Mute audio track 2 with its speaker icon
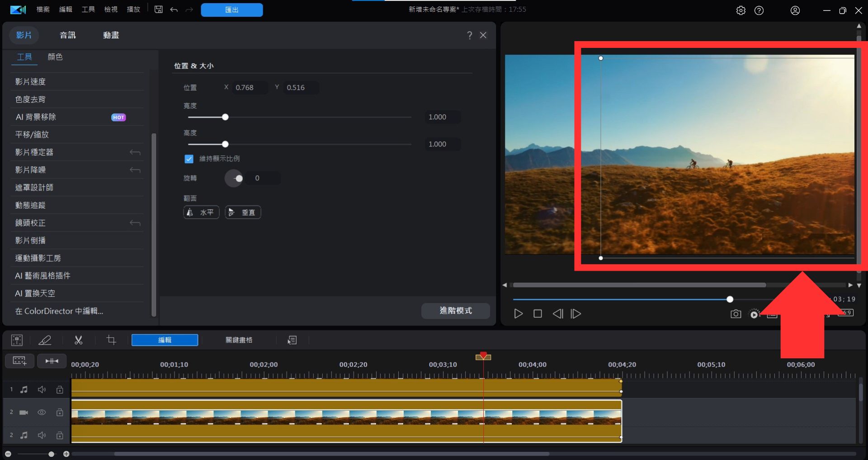The height and width of the screenshot is (460, 868). (42, 435)
